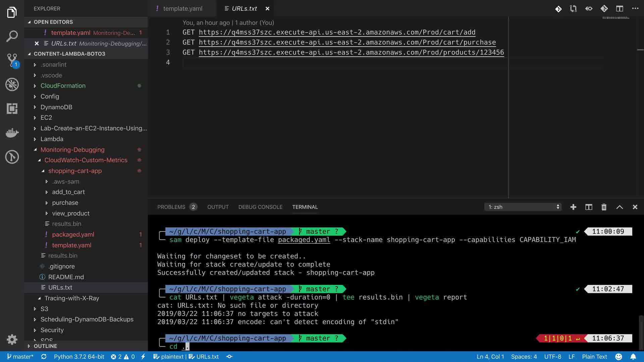Image resolution: width=644 pixels, height=362 pixels.
Task: Maximize terminal panel with chevron up
Action: (620, 207)
